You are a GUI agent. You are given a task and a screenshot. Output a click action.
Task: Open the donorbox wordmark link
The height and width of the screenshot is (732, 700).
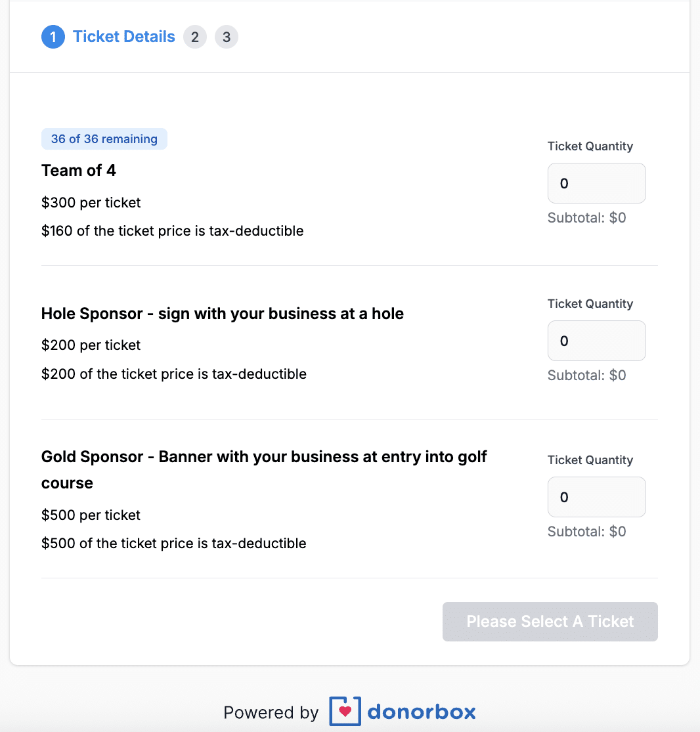(422, 712)
